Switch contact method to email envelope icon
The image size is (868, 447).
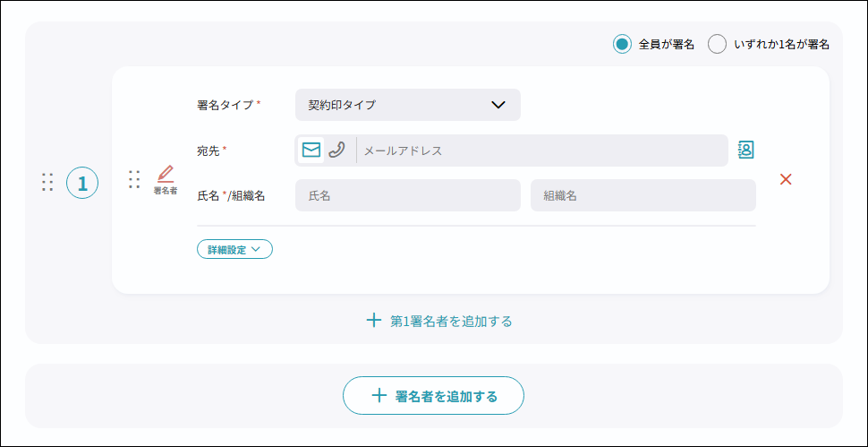pyautogui.click(x=311, y=150)
